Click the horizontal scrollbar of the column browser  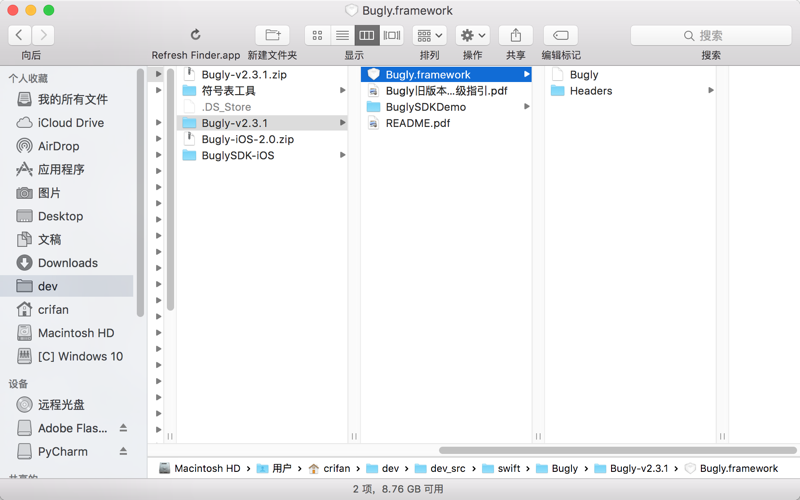tap(618, 450)
